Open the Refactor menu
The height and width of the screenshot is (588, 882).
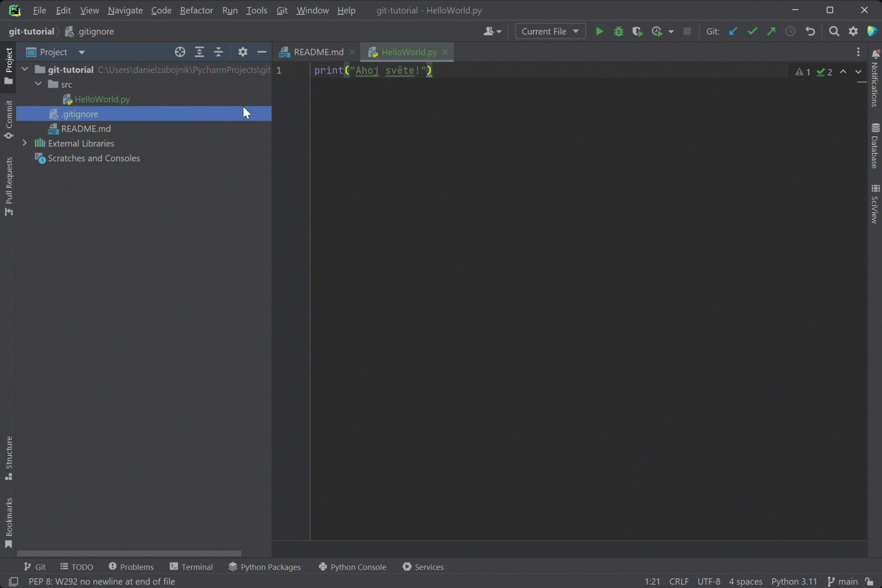196,10
